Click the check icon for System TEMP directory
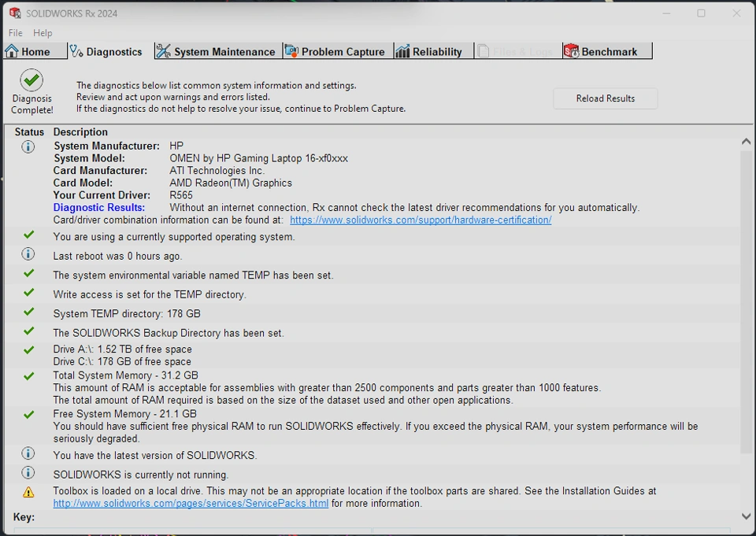The image size is (756, 536). 29,312
